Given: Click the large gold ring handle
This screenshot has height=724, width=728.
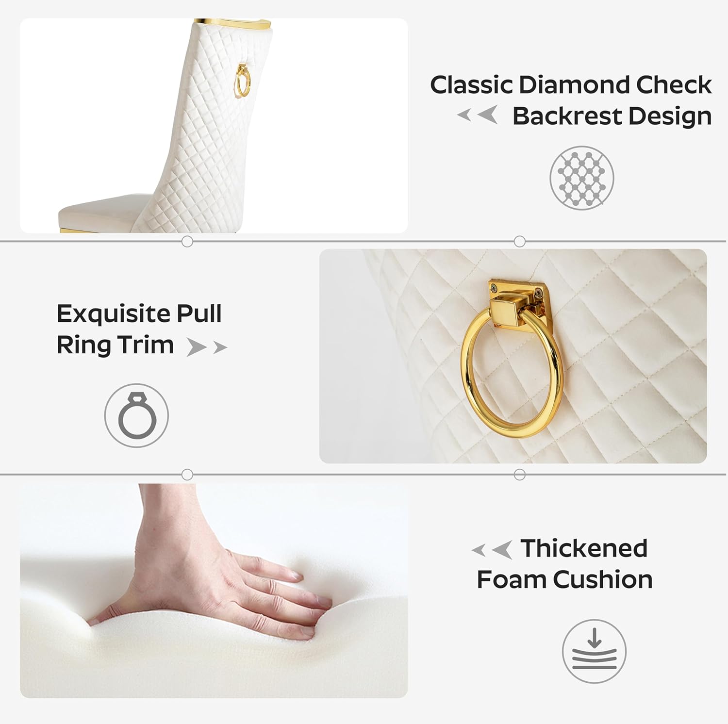Looking at the screenshot, I should pos(512,372).
